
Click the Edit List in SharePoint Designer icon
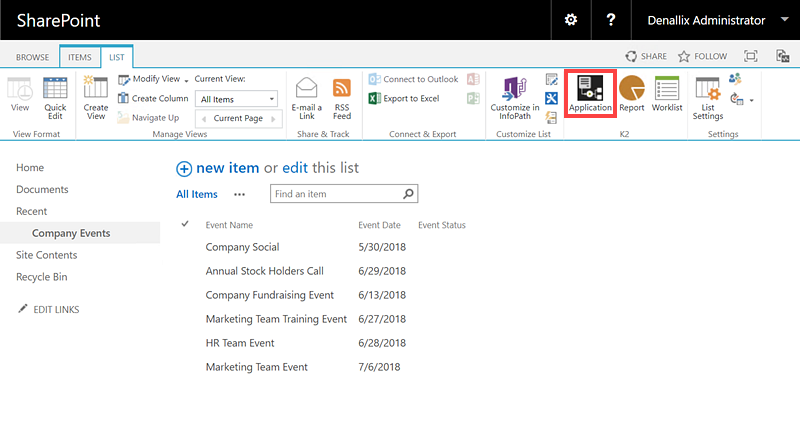point(552,98)
